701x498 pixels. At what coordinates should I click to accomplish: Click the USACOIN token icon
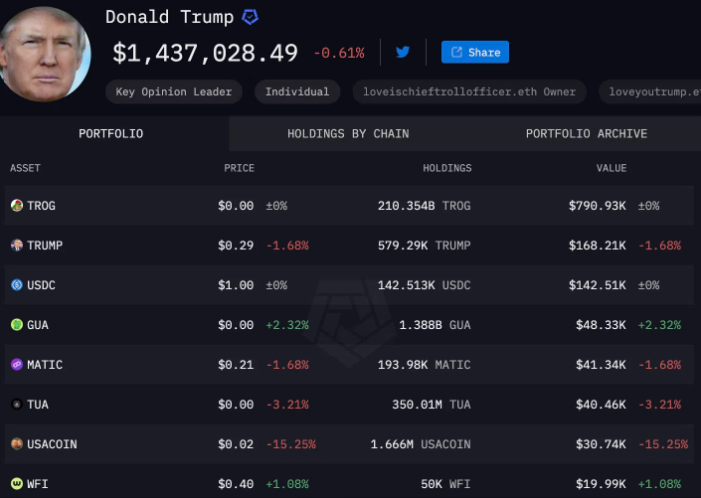pos(17,444)
